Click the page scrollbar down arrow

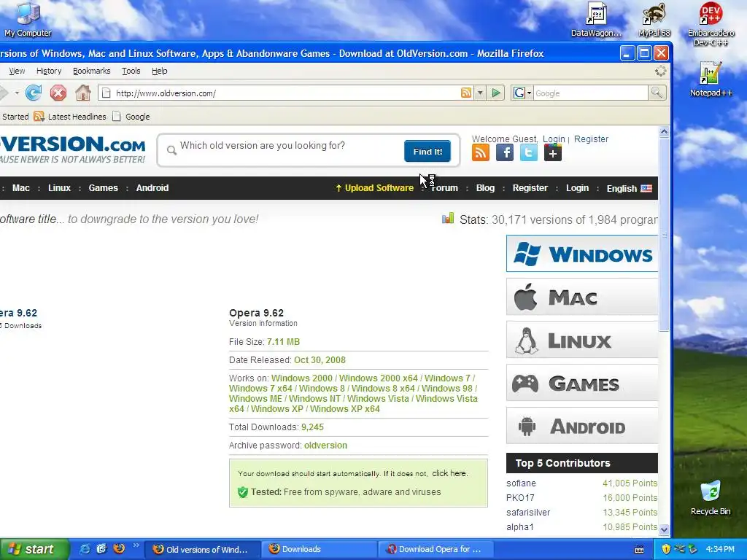click(664, 529)
